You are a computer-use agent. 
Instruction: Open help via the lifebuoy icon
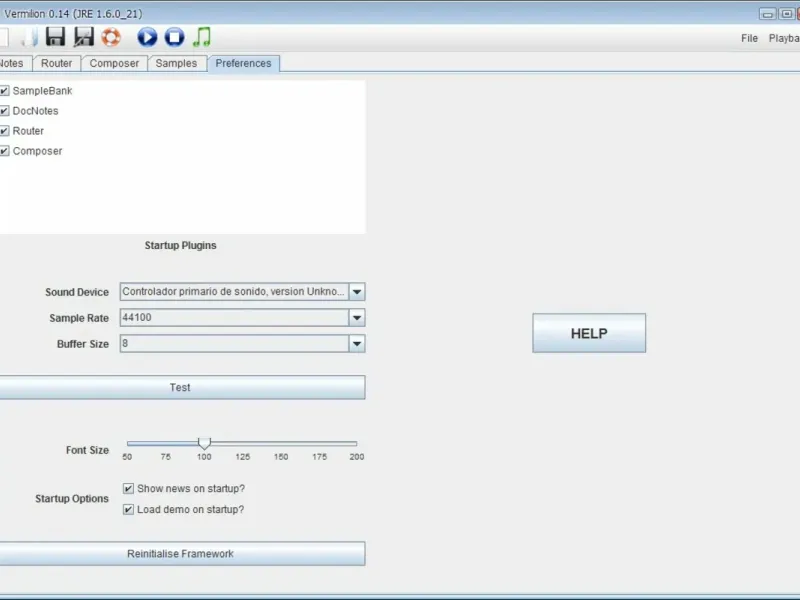point(111,37)
